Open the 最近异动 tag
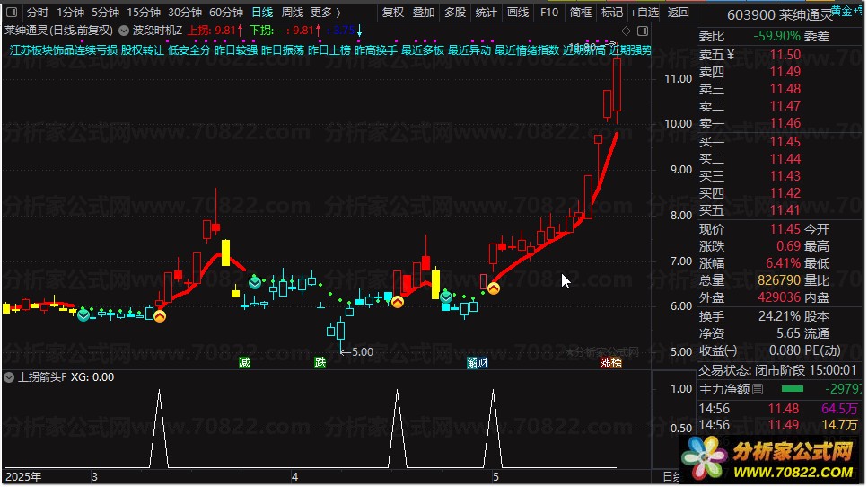 [x=469, y=49]
